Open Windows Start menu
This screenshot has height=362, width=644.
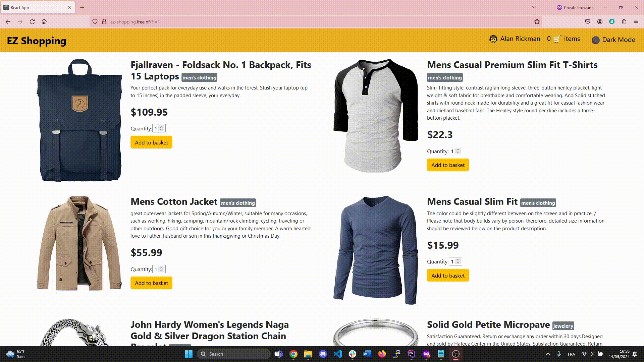(x=189, y=354)
